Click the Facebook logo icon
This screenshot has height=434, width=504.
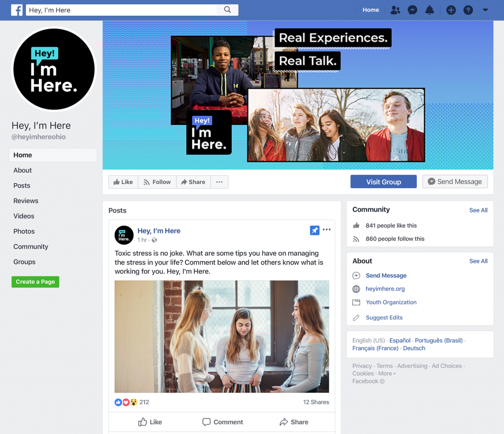pyautogui.click(x=17, y=10)
